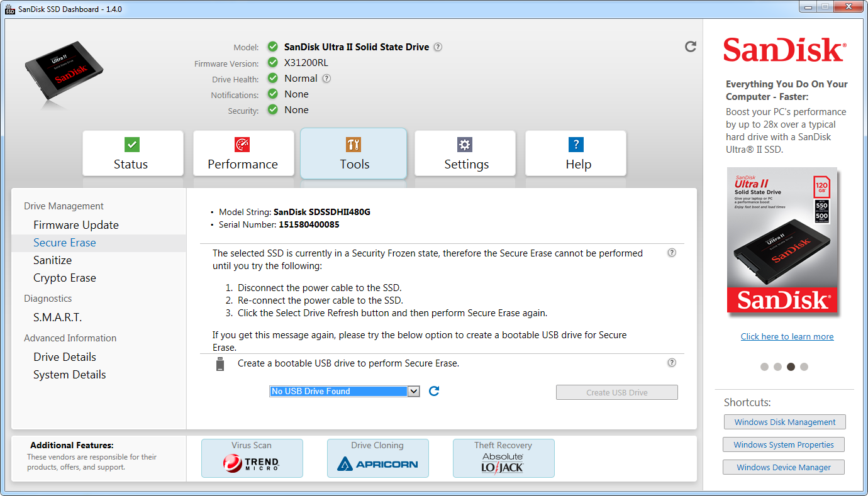Close the SanDisk SSD Dashboard window
This screenshot has height=496, width=868.
849,7
